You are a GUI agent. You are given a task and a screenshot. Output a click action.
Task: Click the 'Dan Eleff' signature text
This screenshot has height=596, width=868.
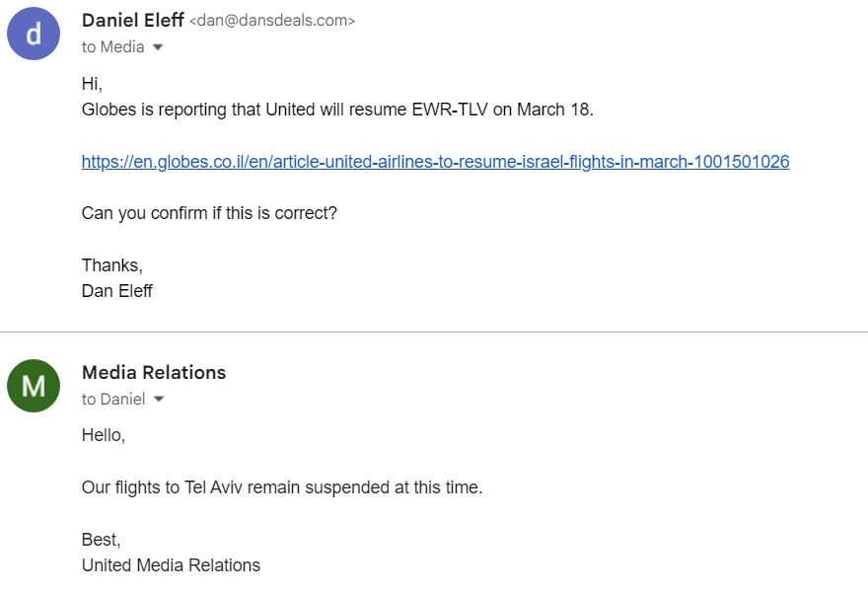click(116, 291)
